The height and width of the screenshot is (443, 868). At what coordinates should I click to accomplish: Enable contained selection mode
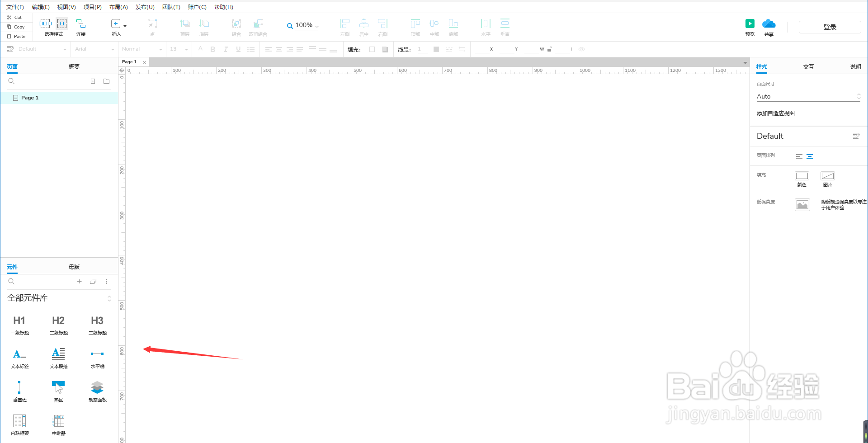point(62,24)
